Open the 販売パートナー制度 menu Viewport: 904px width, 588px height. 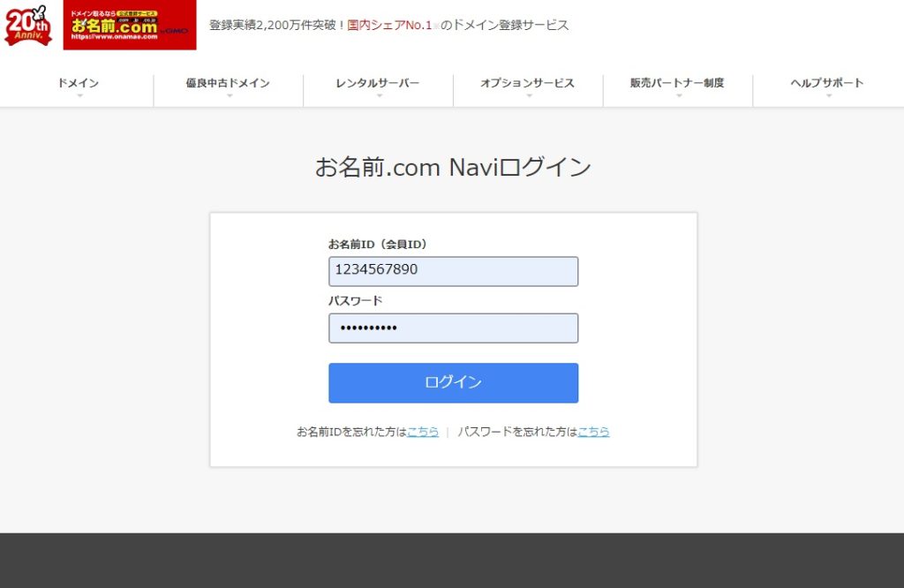[677, 83]
